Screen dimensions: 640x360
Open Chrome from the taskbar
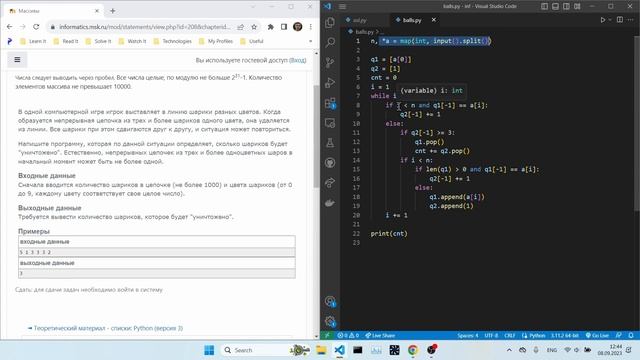(413, 350)
